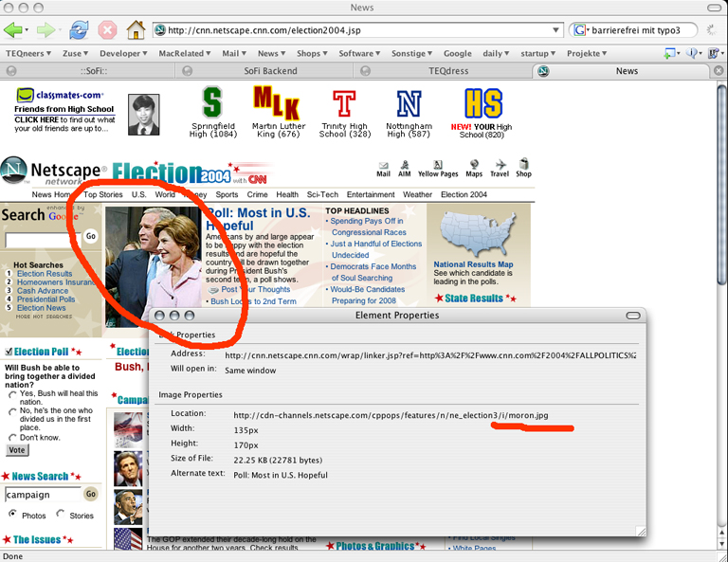Expand the MacRelated bookmark folder
The width and height of the screenshot is (728, 562).
(x=184, y=53)
